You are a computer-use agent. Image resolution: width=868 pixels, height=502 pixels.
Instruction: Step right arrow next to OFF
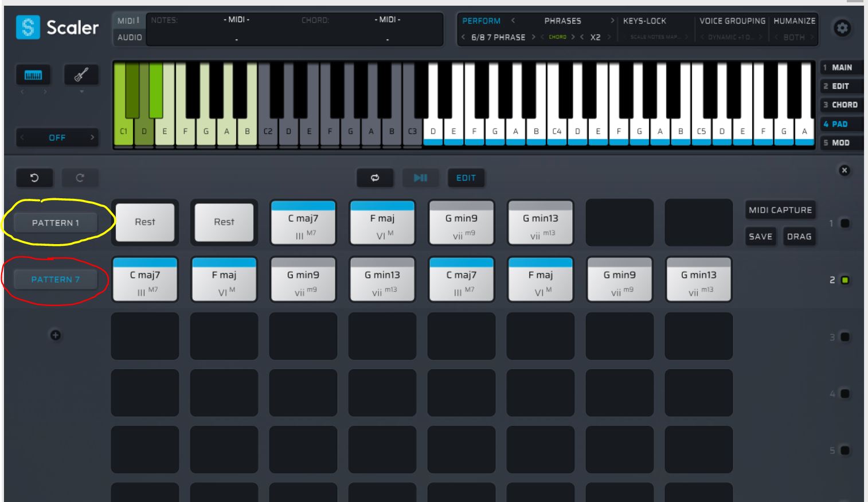coord(92,138)
